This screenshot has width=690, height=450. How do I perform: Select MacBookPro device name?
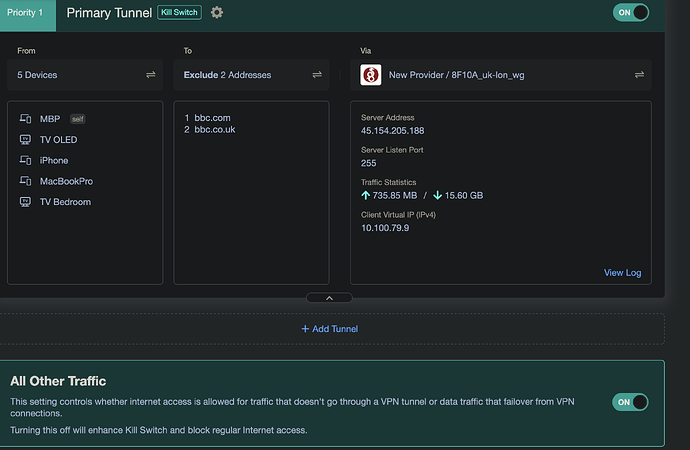pos(66,181)
